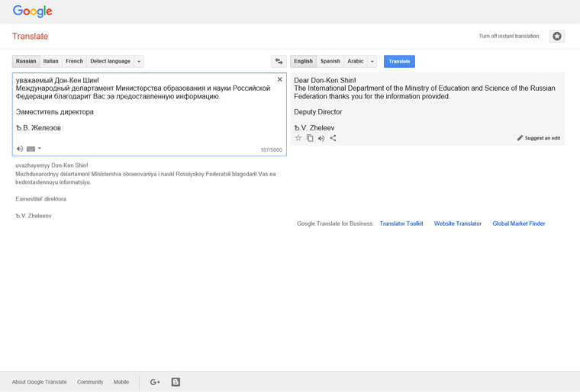Screen dimensions: 580x392
Task: Select Arabic as target language
Action: 356,61
